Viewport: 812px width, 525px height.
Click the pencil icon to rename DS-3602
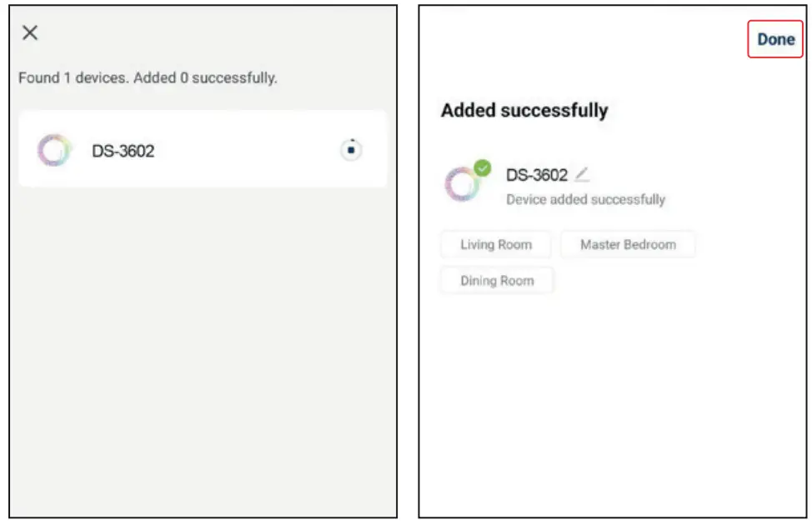pos(582,174)
